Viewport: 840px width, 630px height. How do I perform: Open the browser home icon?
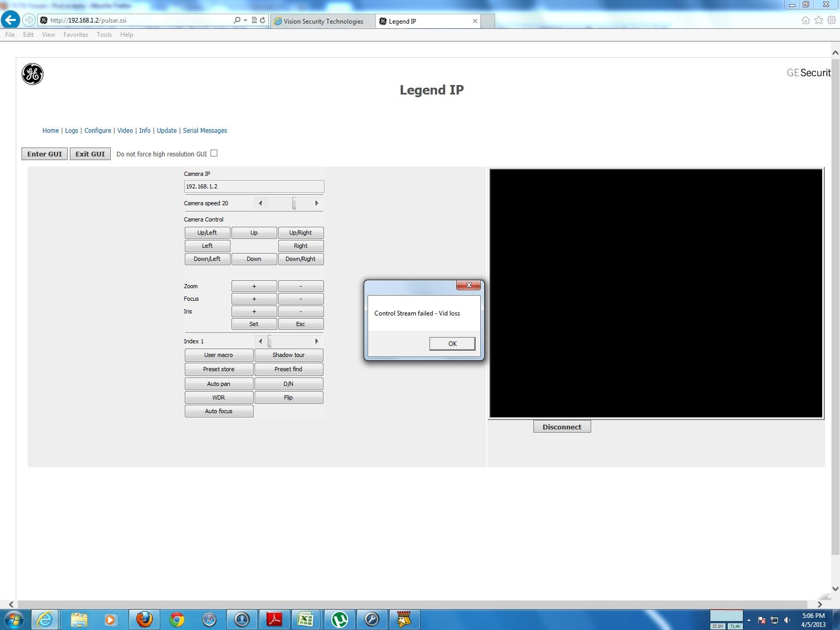805,20
